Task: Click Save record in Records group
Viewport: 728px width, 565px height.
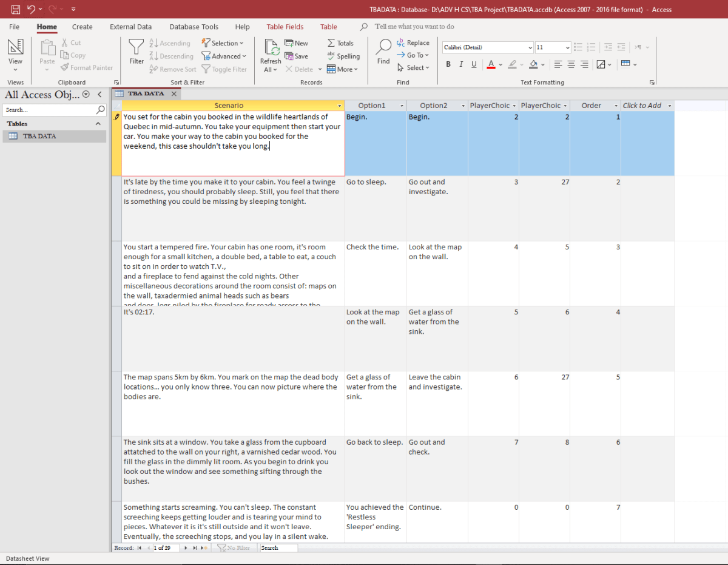Action: (296, 56)
